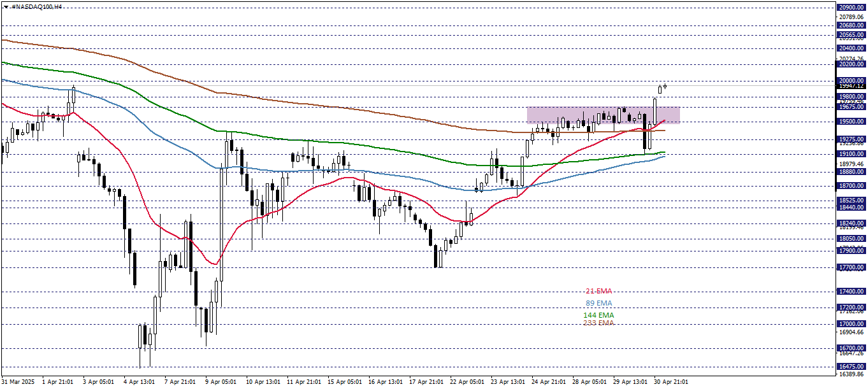
Task: Select the 17700.00 price level label
Action: point(851,267)
